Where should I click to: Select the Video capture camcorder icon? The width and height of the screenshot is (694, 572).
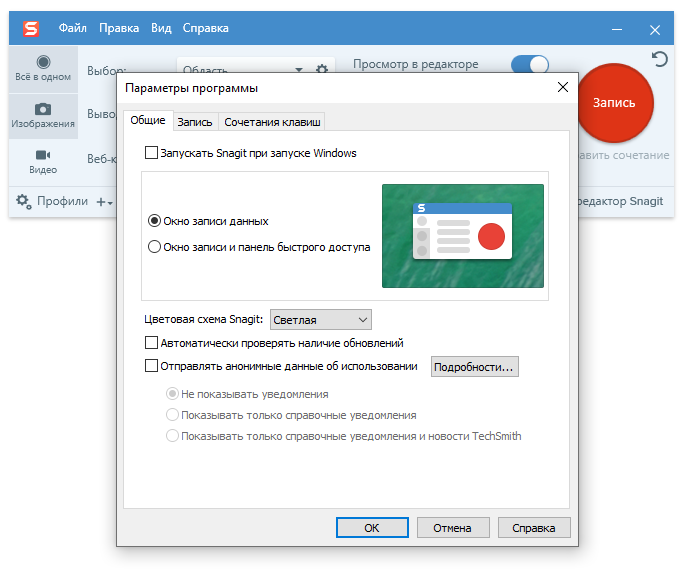click(x=43, y=155)
